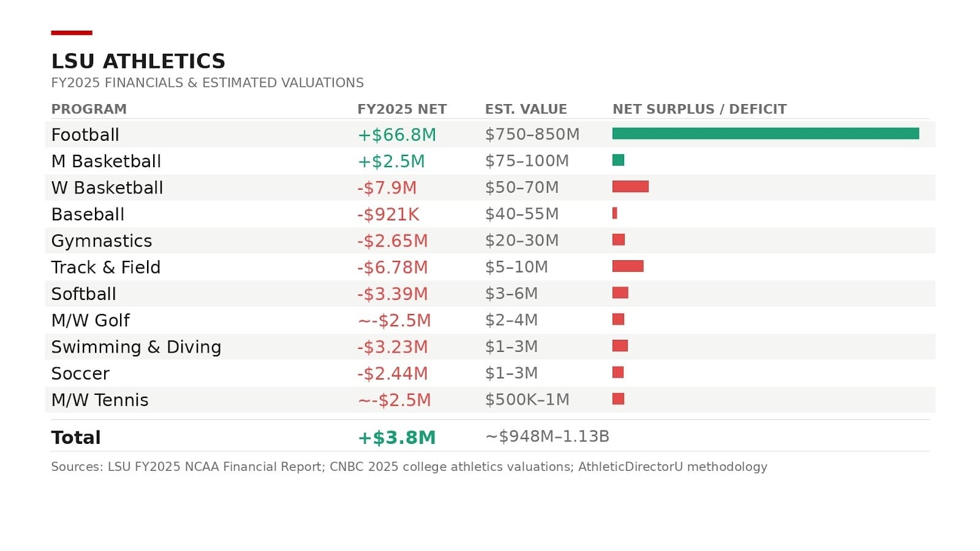Select the FY2025 NET column header
This screenshot has width=980, height=551.
[x=402, y=109]
